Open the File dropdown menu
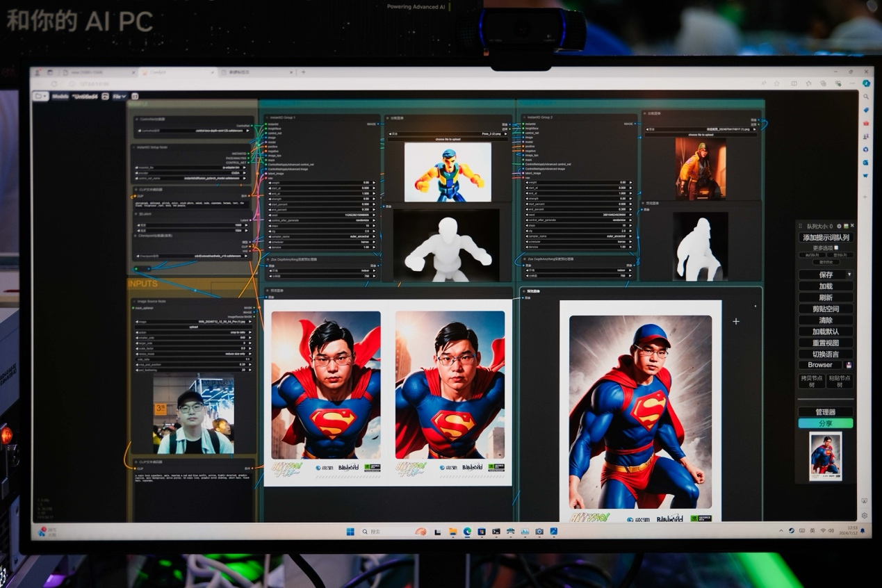This screenshot has width=882, height=588. (120, 96)
